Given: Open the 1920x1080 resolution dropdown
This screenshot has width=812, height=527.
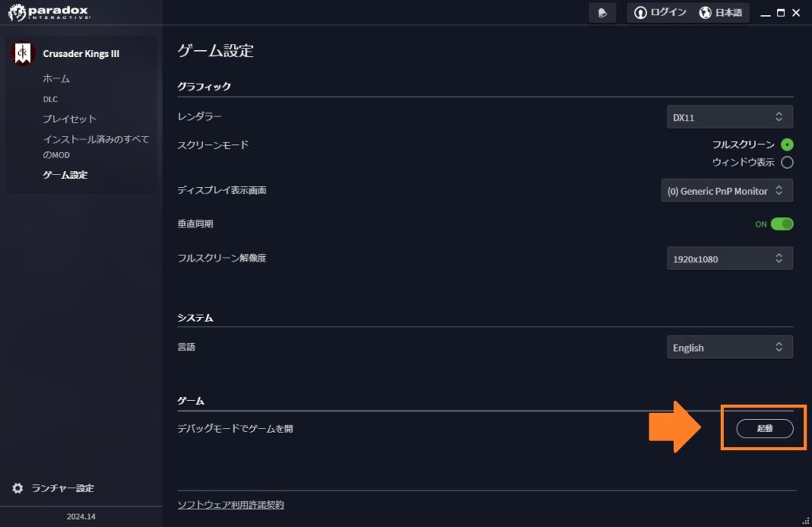Looking at the screenshot, I should 729,258.
